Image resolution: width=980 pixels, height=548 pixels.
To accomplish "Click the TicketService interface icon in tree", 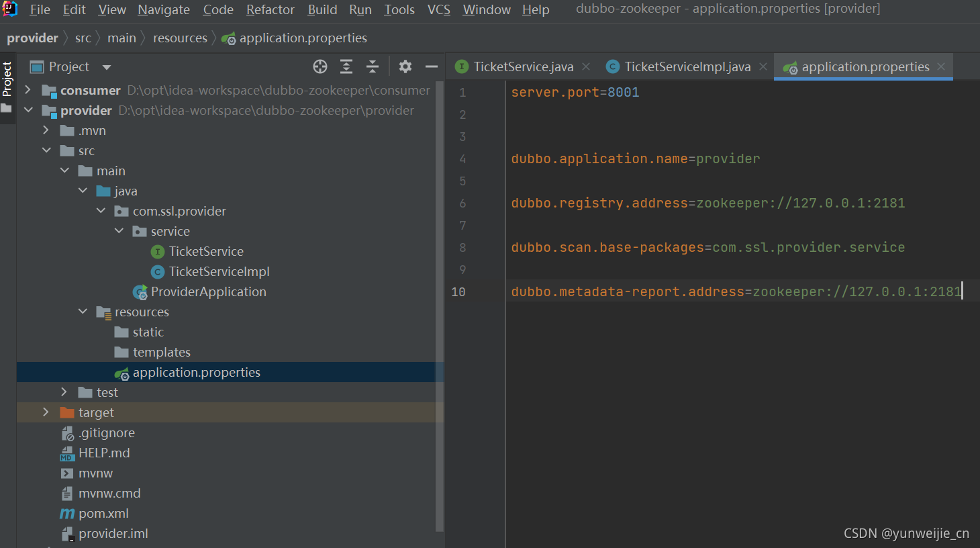I will pyautogui.click(x=158, y=251).
